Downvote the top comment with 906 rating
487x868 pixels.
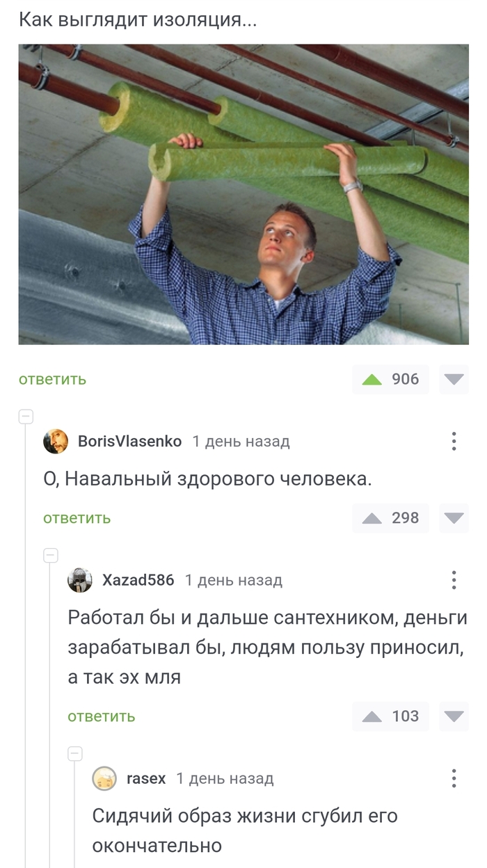pos(454,380)
